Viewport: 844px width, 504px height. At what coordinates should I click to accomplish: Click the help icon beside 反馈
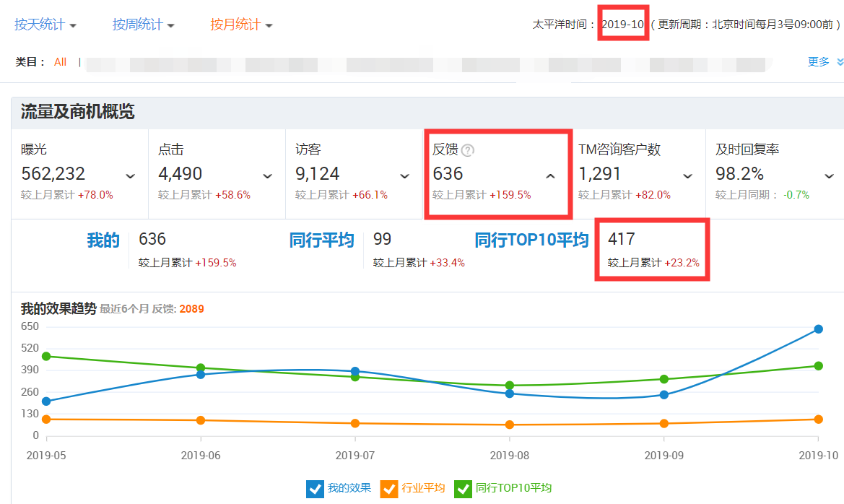468,150
